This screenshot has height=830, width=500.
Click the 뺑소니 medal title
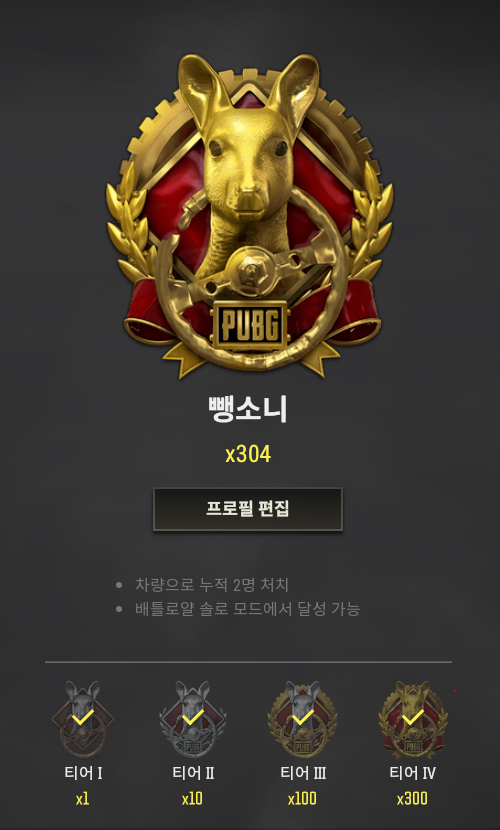tap(248, 409)
